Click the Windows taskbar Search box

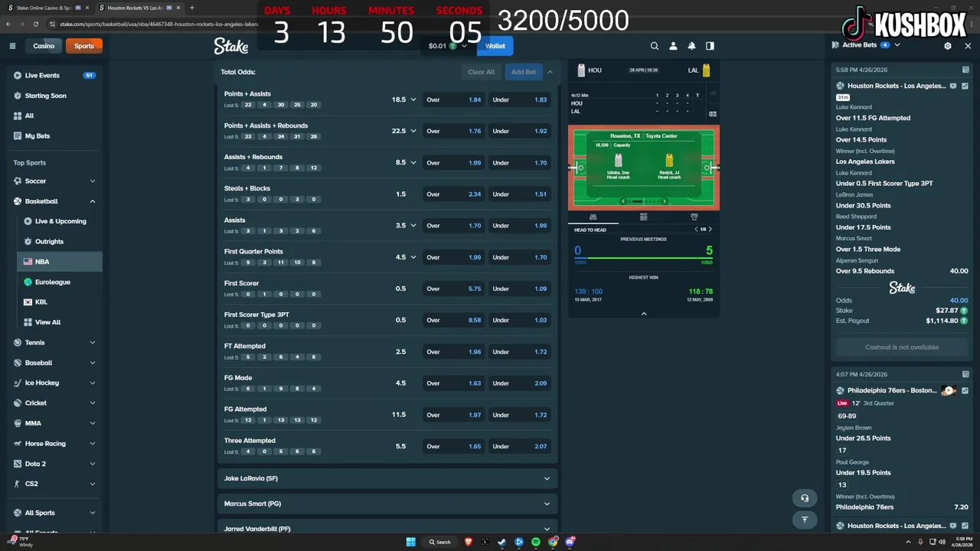[440, 542]
